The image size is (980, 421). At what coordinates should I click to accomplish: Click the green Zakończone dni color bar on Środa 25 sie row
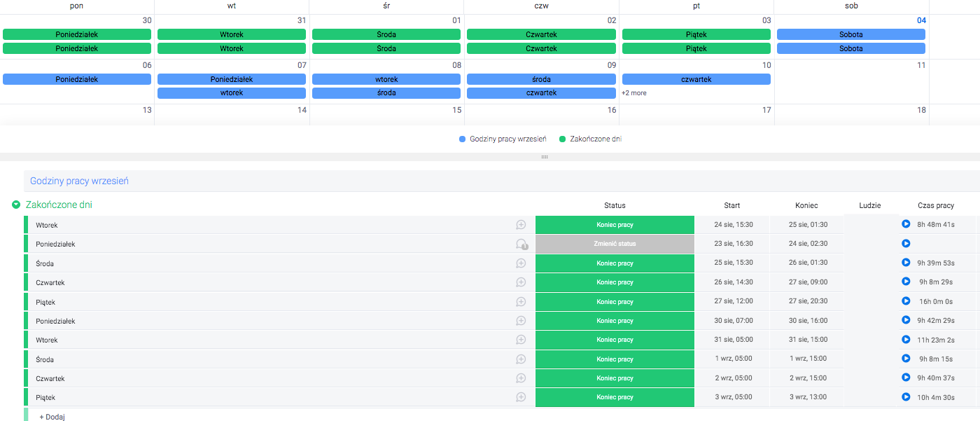(x=26, y=263)
